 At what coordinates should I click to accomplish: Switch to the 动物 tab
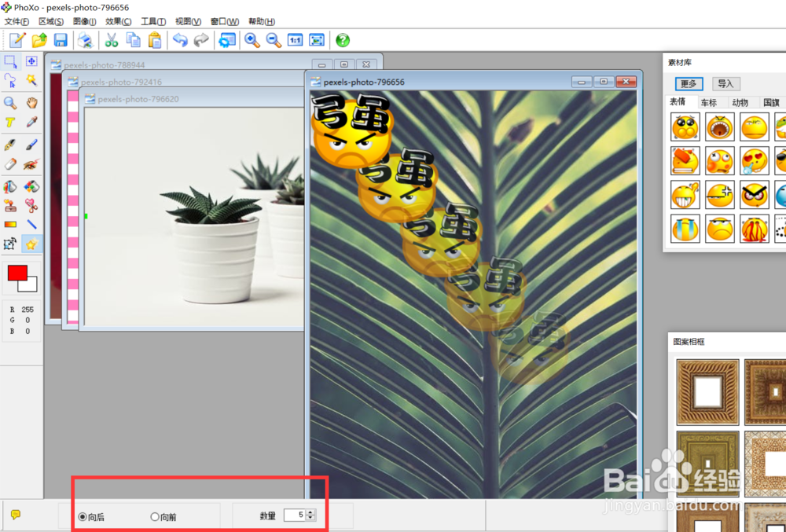coord(740,103)
